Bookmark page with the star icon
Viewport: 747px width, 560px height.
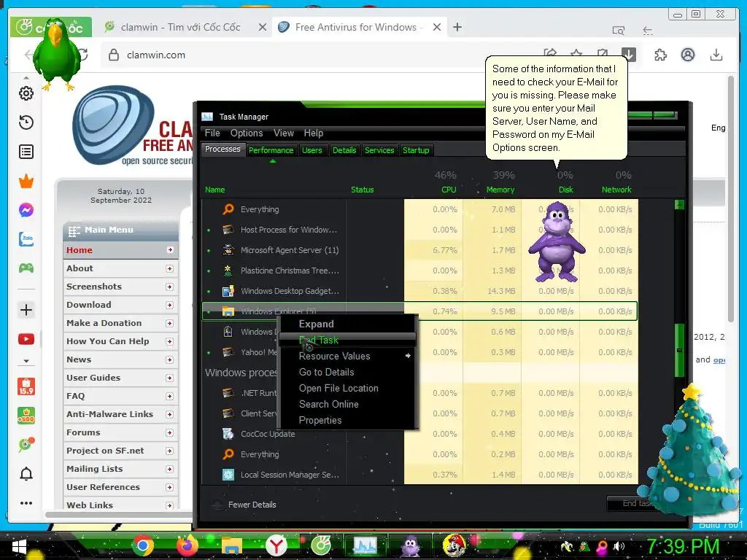coord(576,55)
